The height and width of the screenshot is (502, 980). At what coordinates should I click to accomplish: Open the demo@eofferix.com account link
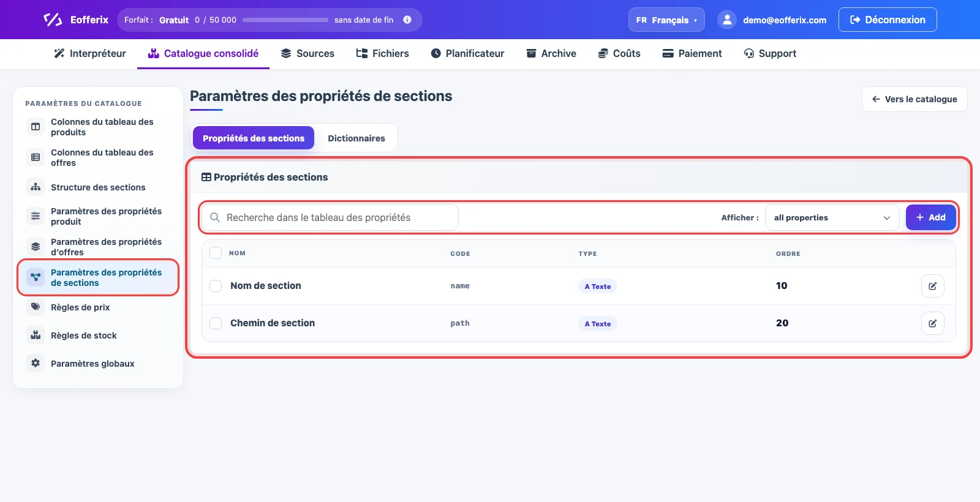click(785, 20)
